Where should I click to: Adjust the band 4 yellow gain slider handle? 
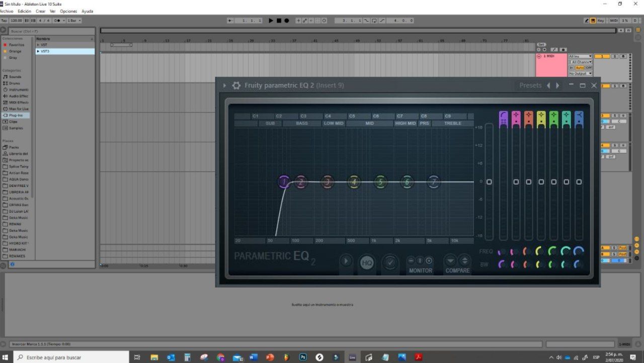point(541,181)
